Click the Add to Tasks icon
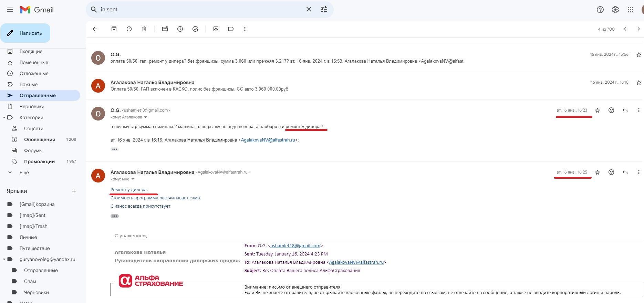The image size is (644, 303). pos(195,29)
